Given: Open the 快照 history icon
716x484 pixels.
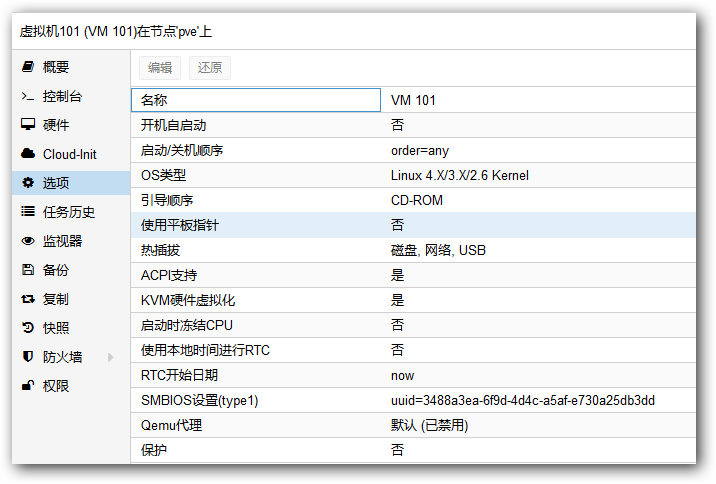Looking at the screenshot, I should coord(28,328).
